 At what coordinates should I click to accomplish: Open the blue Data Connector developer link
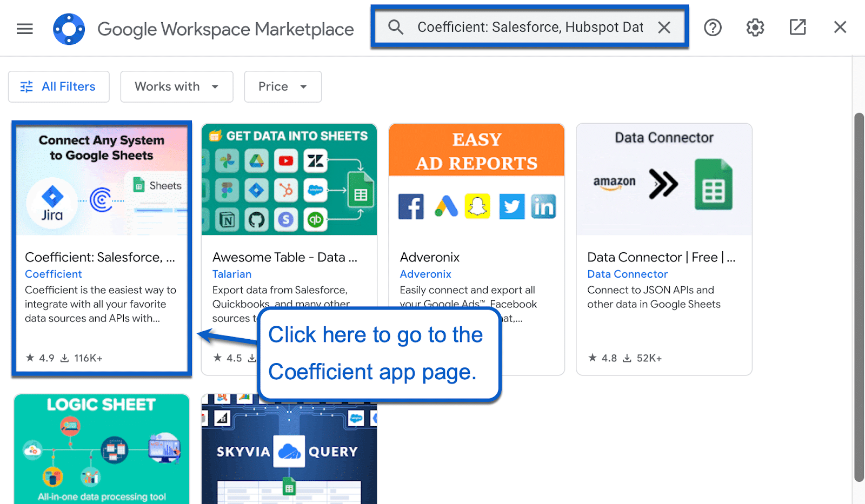click(628, 274)
